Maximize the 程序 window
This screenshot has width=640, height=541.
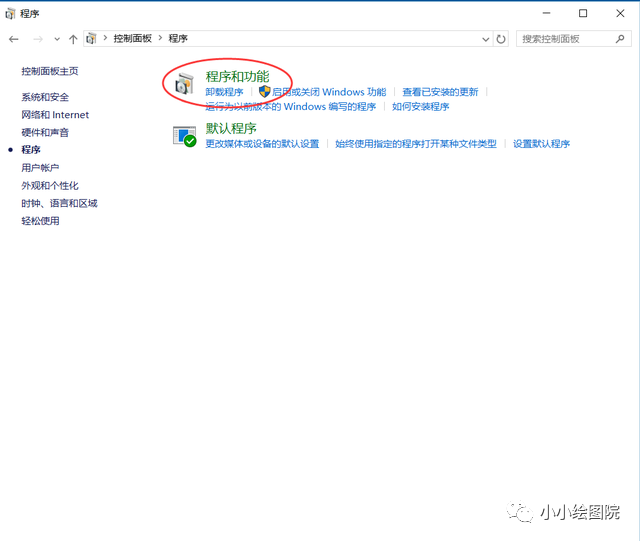click(x=583, y=13)
